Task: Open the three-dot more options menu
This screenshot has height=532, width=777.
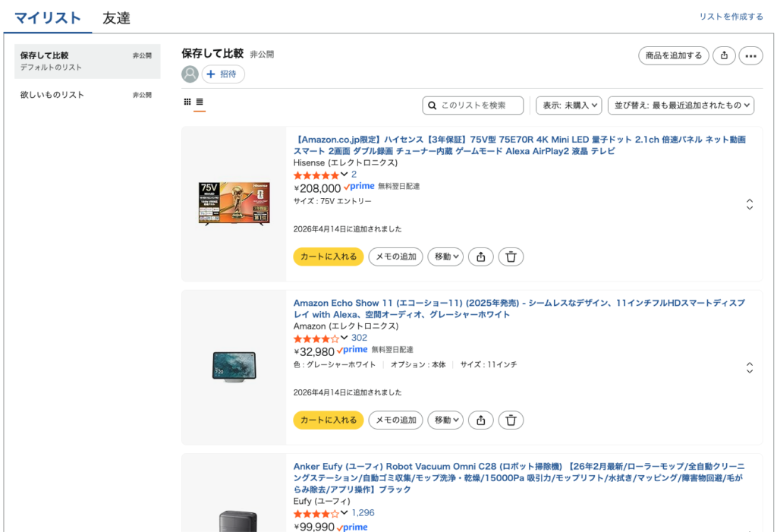Action: (x=750, y=55)
